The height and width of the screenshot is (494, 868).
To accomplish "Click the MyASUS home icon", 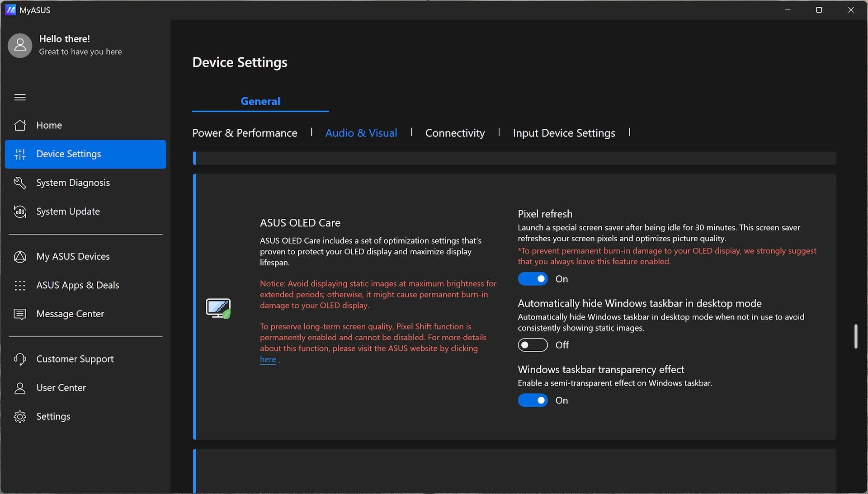I will pyautogui.click(x=20, y=125).
